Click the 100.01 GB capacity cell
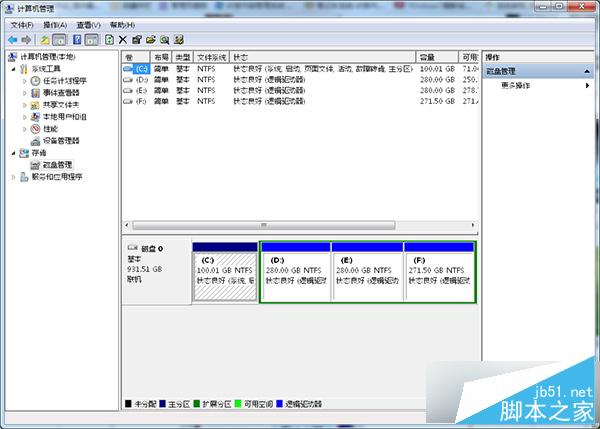 (437, 69)
